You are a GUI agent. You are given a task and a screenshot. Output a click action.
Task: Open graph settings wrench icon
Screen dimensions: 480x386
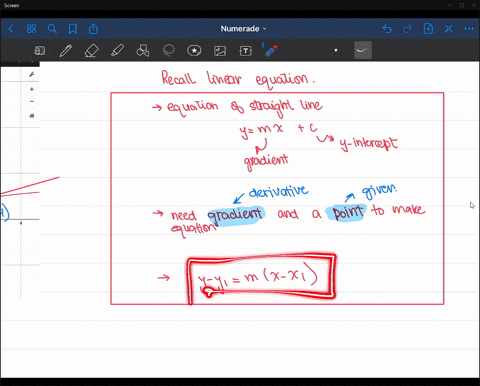pos(32,74)
